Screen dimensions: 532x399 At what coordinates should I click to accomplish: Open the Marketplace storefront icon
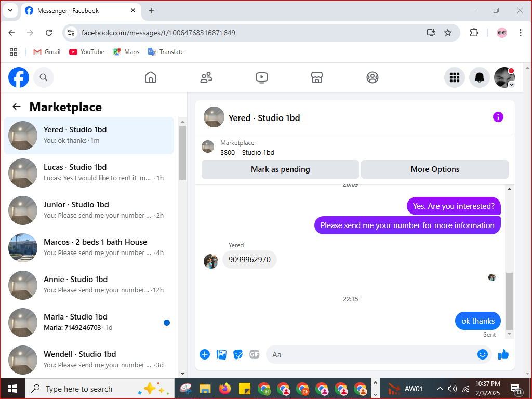[317, 77]
